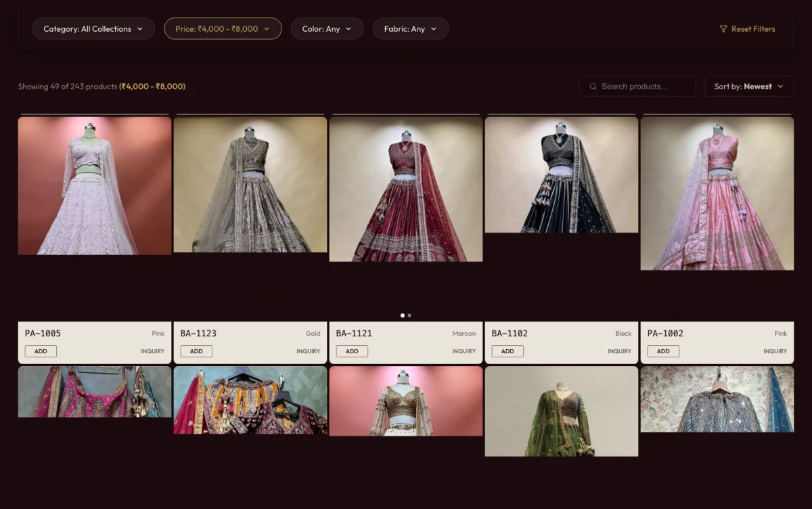The width and height of the screenshot is (812, 509).
Task: Click the magnifier icon in search box
Action: [x=593, y=87]
